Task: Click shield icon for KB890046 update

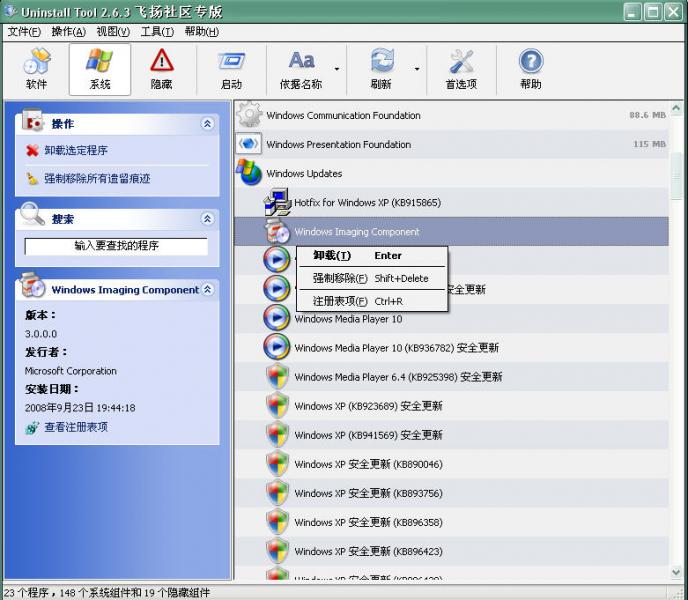Action: [277, 463]
